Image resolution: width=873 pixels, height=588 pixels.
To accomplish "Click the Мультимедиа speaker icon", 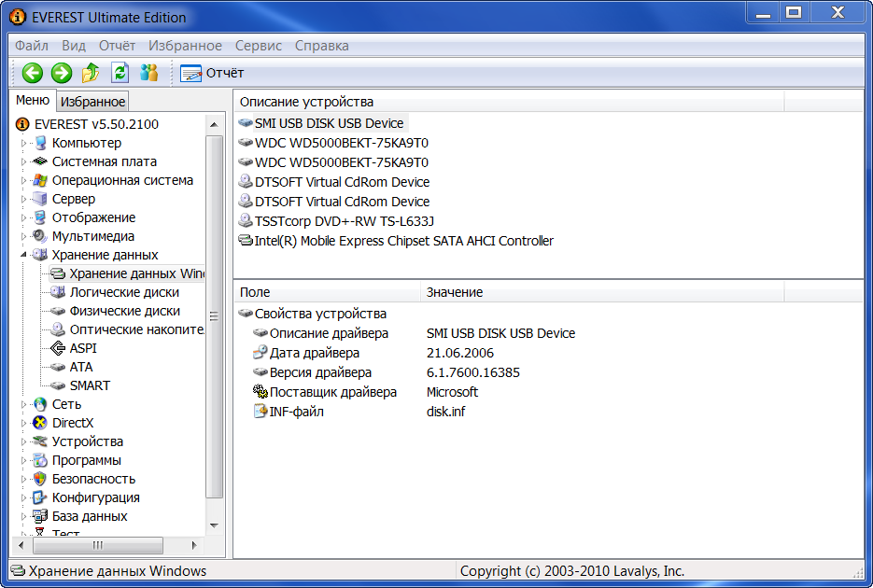I will [x=40, y=236].
